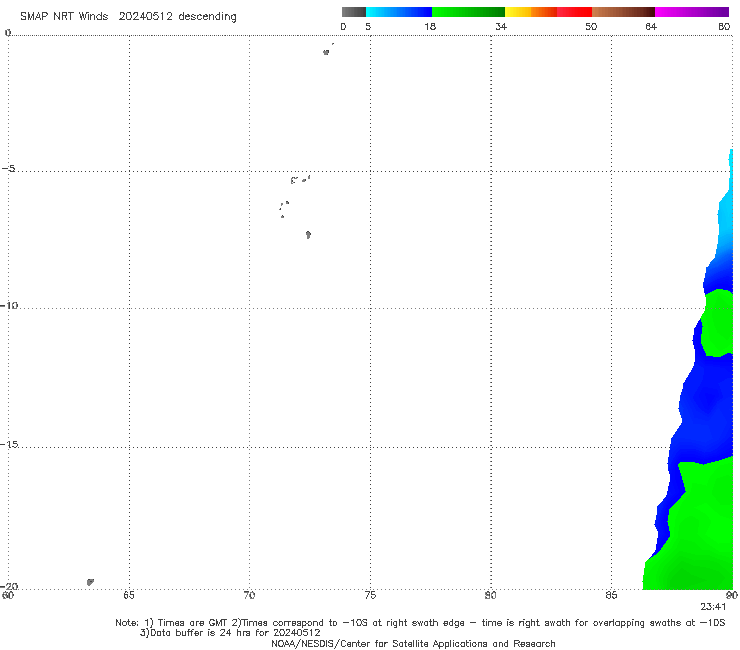The image size is (740, 650).
Task: Click the latitude axis label '-10'
Action: [x=8, y=305]
